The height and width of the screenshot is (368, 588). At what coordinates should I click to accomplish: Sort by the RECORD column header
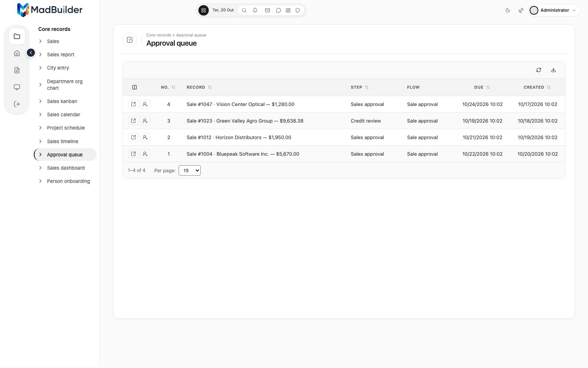[199, 87]
